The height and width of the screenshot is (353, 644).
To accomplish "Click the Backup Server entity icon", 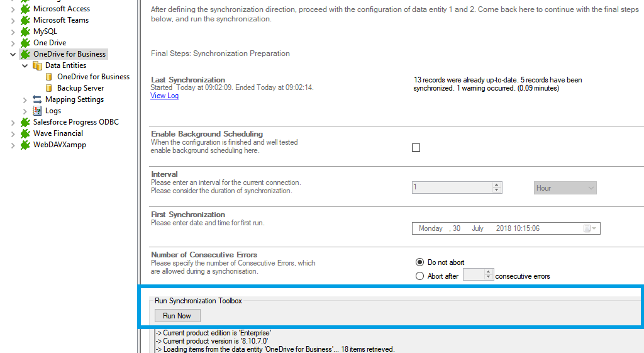I will tap(49, 88).
